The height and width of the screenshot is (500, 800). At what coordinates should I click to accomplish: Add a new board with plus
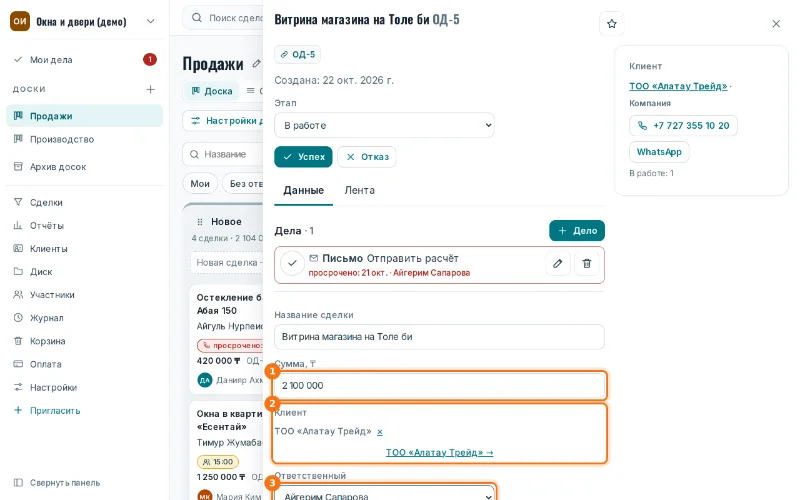click(151, 89)
